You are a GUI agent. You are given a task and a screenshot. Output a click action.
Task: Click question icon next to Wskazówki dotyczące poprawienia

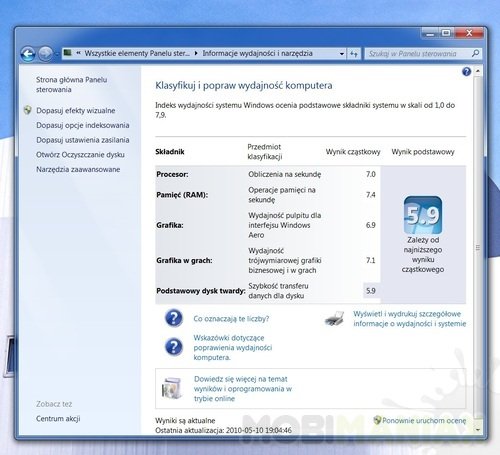(x=174, y=347)
